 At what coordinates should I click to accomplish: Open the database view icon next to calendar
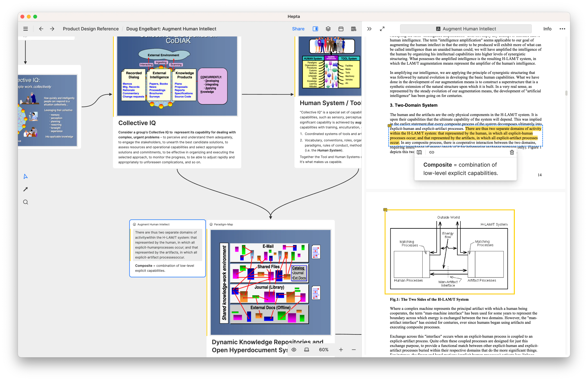coord(354,29)
